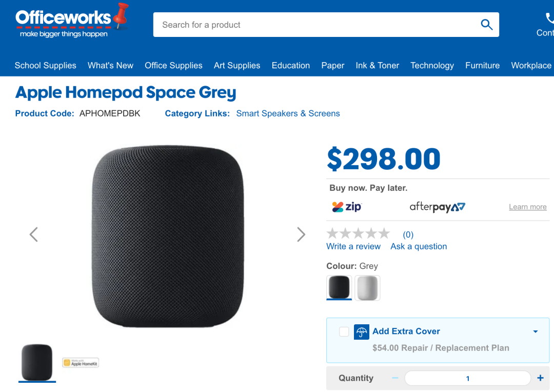The height and width of the screenshot is (392, 554).
Task: Expand the Add Extra Cover dropdown arrow
Action: tap(535, 331)
